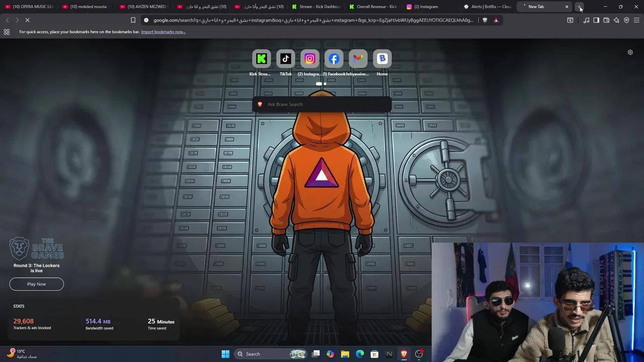Open the Gmail shortcut tile

(x=358, y=59)
